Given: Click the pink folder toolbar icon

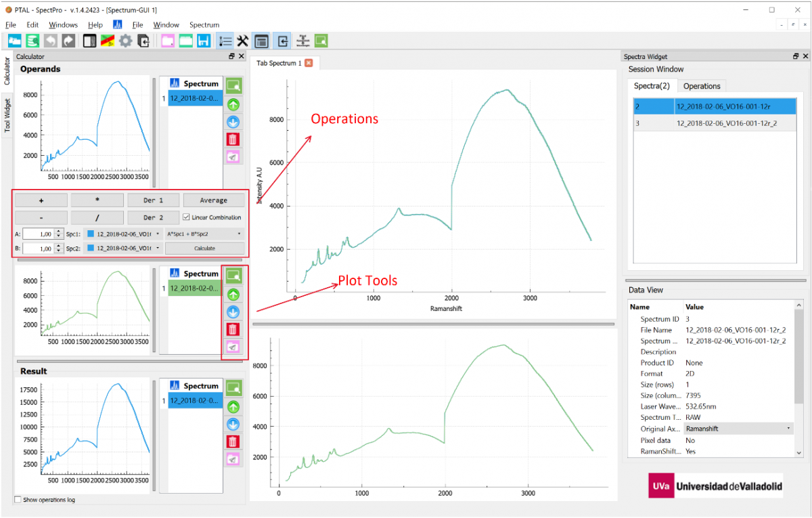Looking at the screenshot, I should tap(168, 41).
